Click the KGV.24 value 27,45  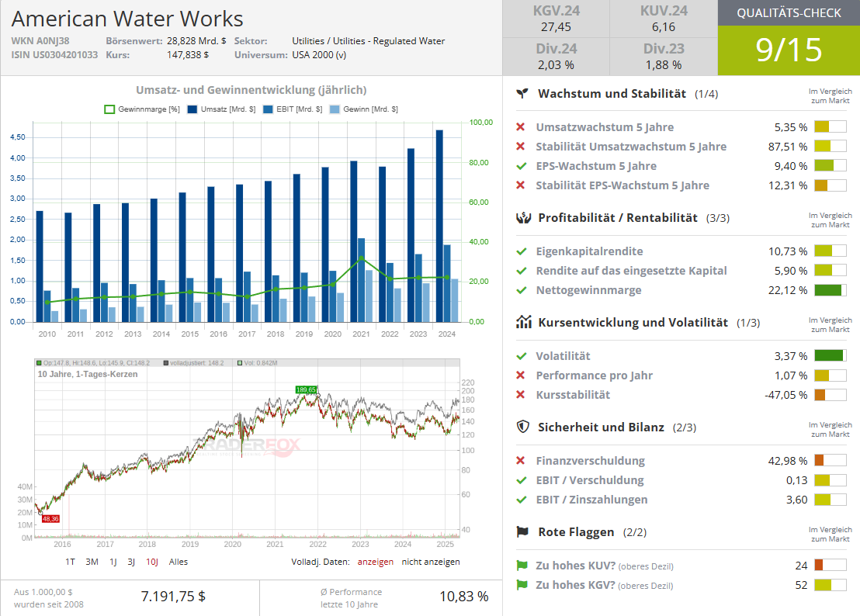coord(557,27)
